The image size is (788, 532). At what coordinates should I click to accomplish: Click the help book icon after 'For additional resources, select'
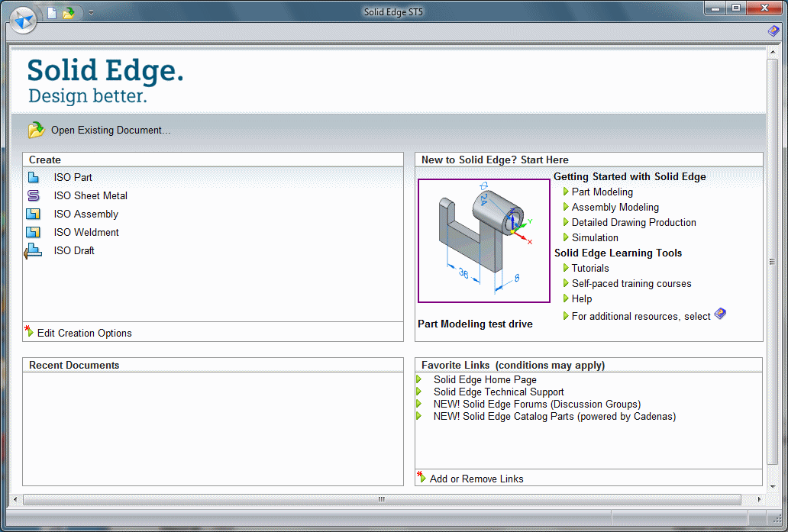click(x=720, y=314)
